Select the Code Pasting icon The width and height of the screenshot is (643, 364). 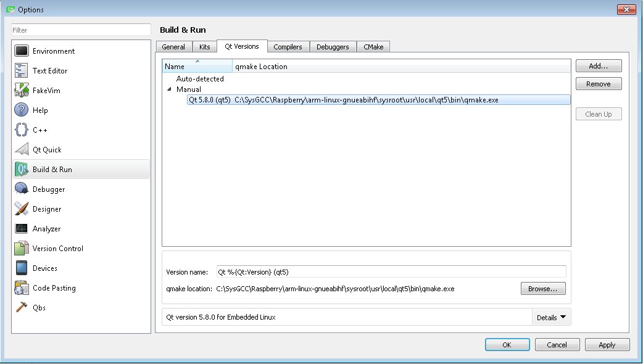point(22,287)
